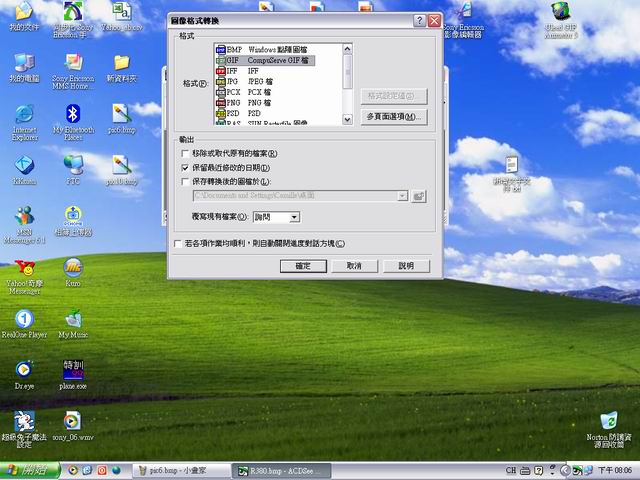640x480 pixels.
Task: Open the 覆寫現有檔案 dropdown showing 詢問
Action: pyautogui.click(x=276, y=217)
